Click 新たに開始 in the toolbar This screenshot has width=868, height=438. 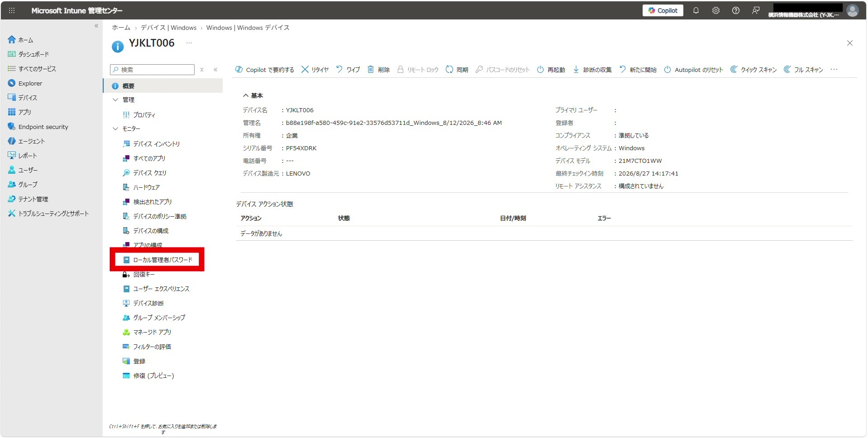click(x=638, y=70)
